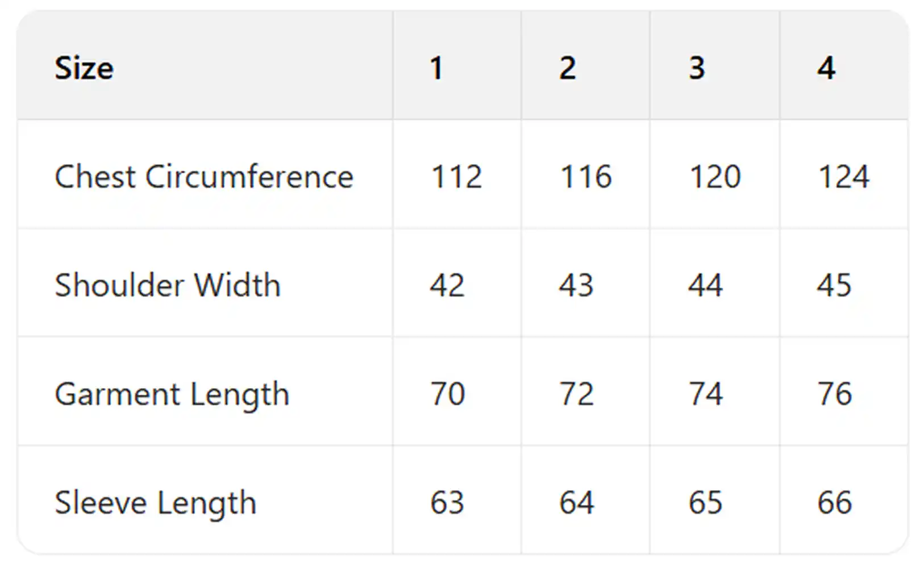
Task: Select the size 2 column header
Action: 567,68
